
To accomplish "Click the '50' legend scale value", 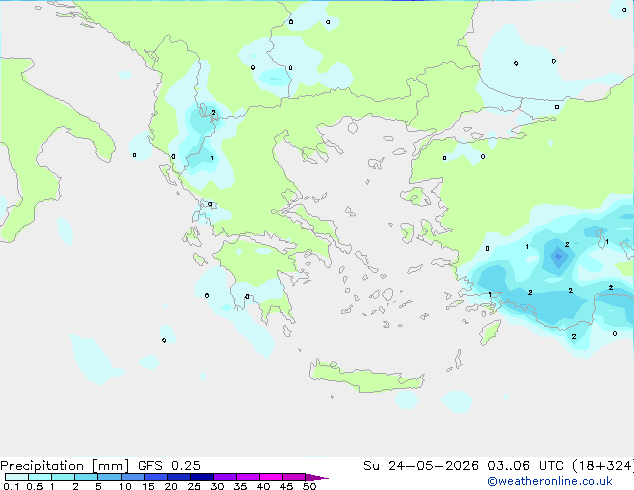I will pyautogui.click(x=309, y=486).
